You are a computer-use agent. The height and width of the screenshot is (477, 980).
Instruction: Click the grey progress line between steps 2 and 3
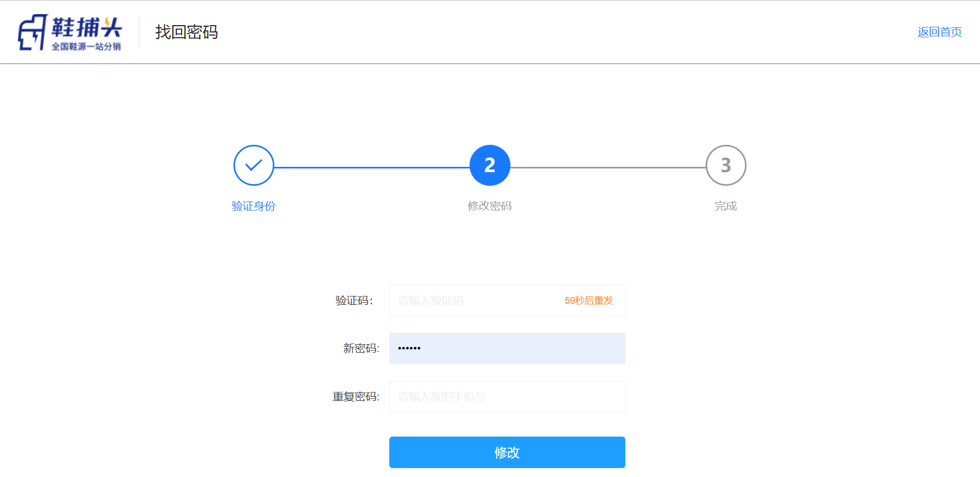pos(608,167)
